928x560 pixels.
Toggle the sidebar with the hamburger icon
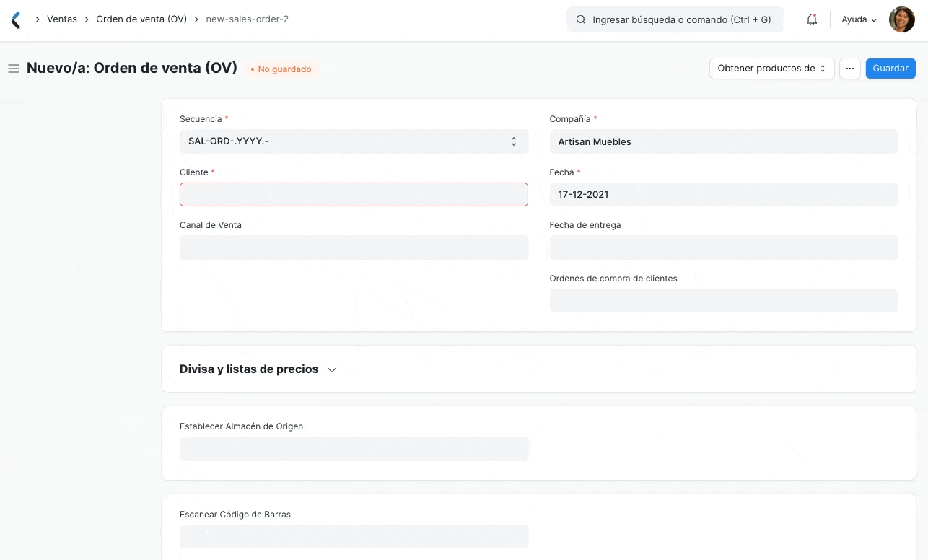14,69
